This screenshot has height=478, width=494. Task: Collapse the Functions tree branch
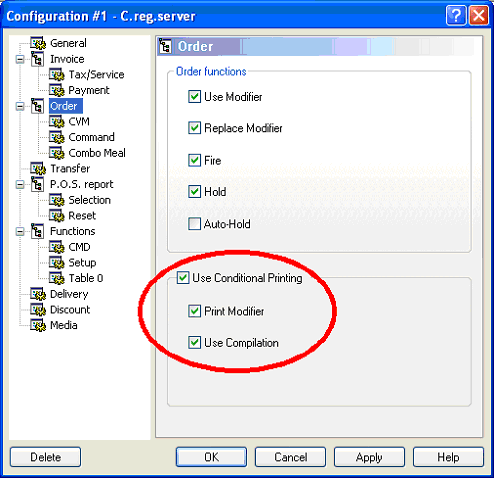pos(20,231)
